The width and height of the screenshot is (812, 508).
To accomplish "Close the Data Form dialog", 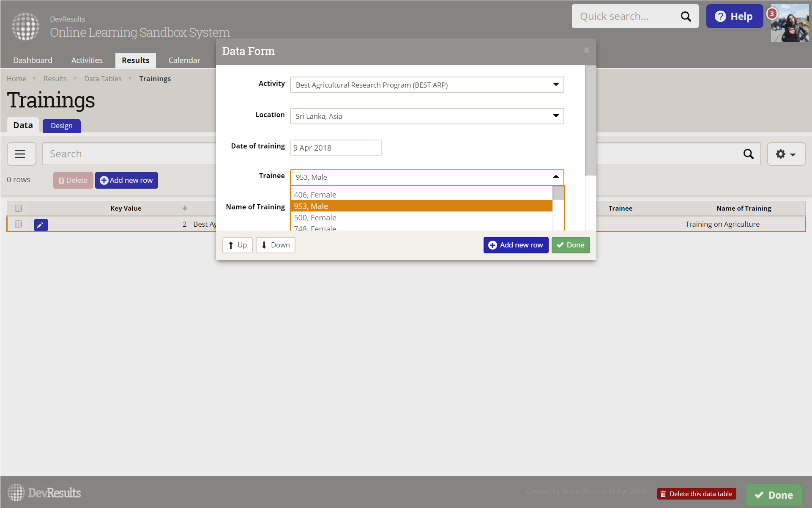I will 586,50.
